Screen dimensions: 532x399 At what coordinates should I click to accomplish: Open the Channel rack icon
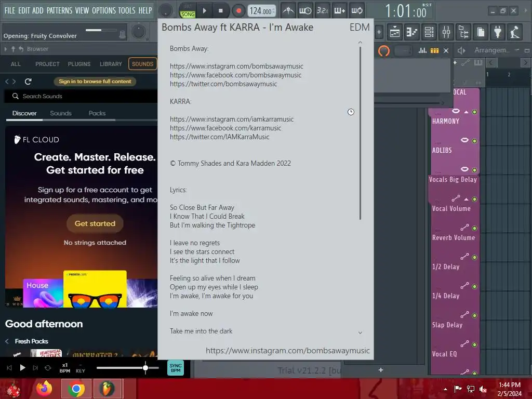429,32
